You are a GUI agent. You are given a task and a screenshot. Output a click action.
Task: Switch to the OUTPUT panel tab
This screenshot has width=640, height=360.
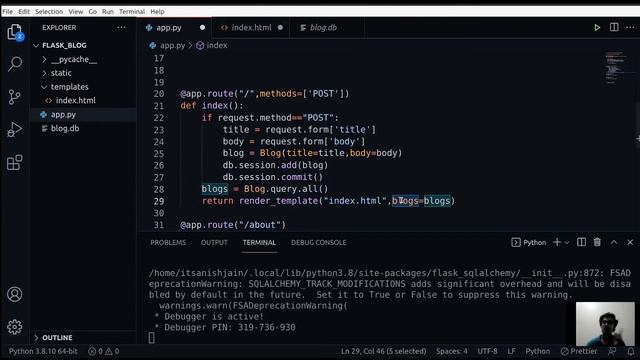point(214,242)
